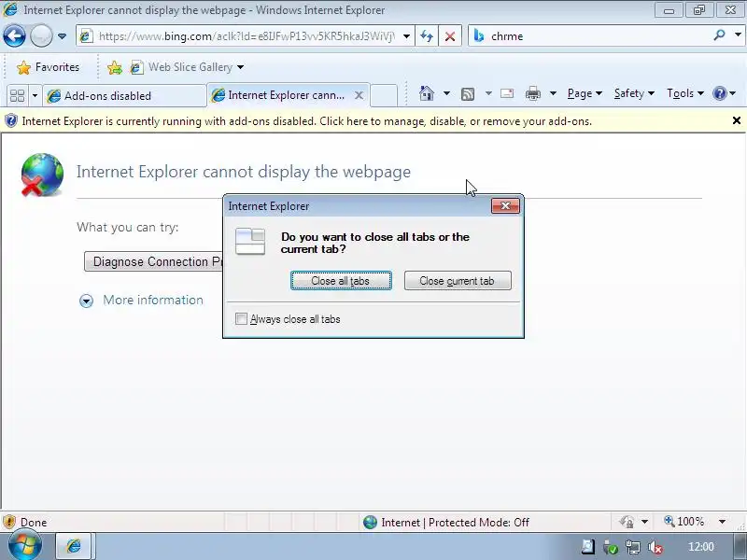
Task: Expand the Print options dropdown arrow
Action: pyautogui.click(x=553, y=93)
